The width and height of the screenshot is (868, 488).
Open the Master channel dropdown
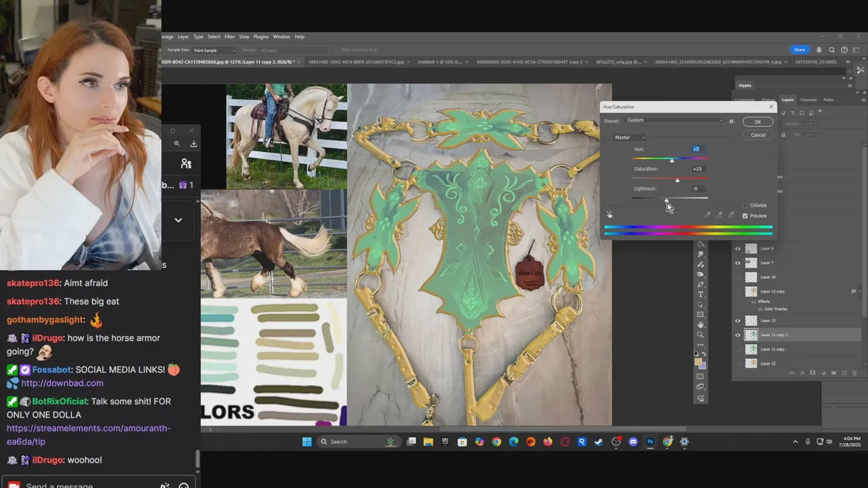[629, 138]
